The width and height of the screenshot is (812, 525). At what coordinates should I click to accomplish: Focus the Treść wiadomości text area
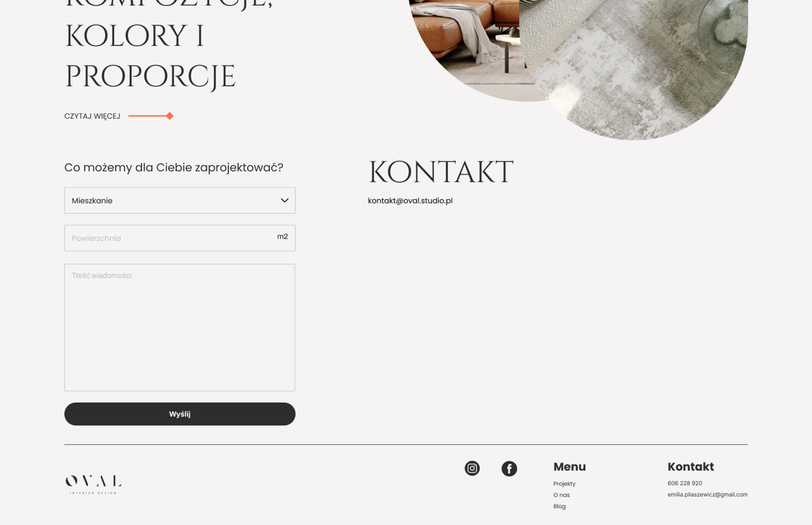tap(180, 327)
